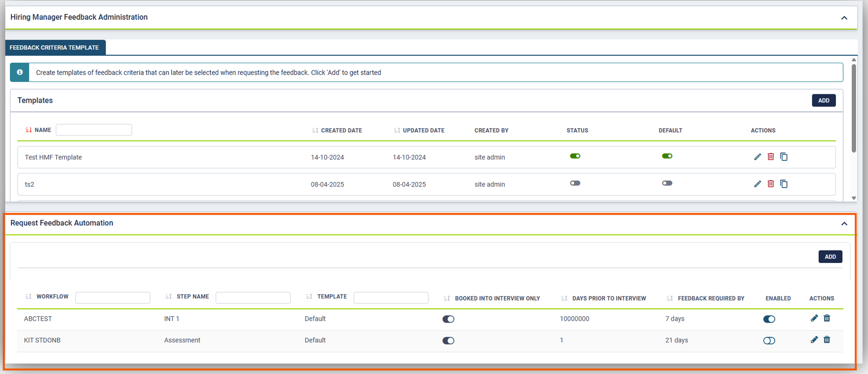Add a new feedback template
The height and width of the screenshot is (374, 868).
[x=824, y=100]
